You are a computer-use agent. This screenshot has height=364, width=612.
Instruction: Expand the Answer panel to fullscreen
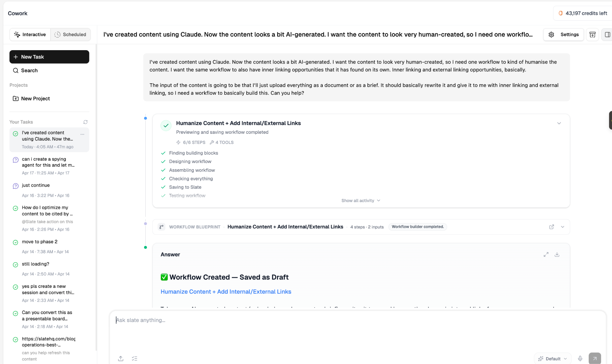pyautogui.click(x=546, y=254)
